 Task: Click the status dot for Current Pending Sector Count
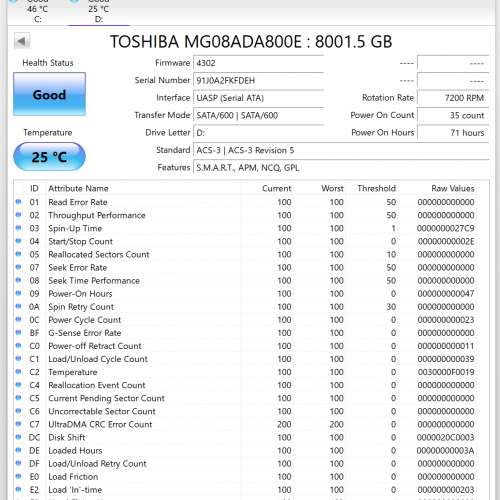point(18,398)
